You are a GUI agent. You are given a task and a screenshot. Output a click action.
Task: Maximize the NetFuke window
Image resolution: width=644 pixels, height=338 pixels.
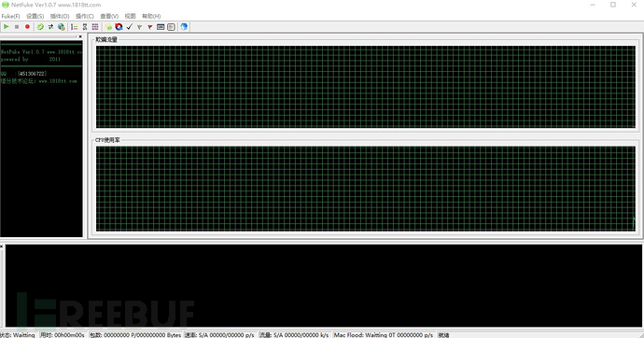tap(613, 5)
